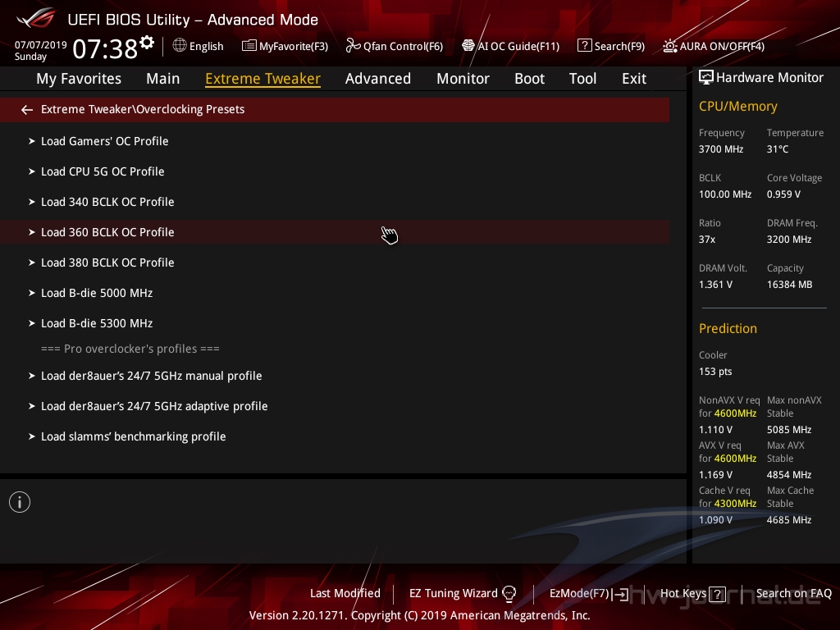The width and height of the screenshot is (840, 630).
Task: Expand arrow beside Load B-die 5300 MHz
Action: (x=32, y=323)
